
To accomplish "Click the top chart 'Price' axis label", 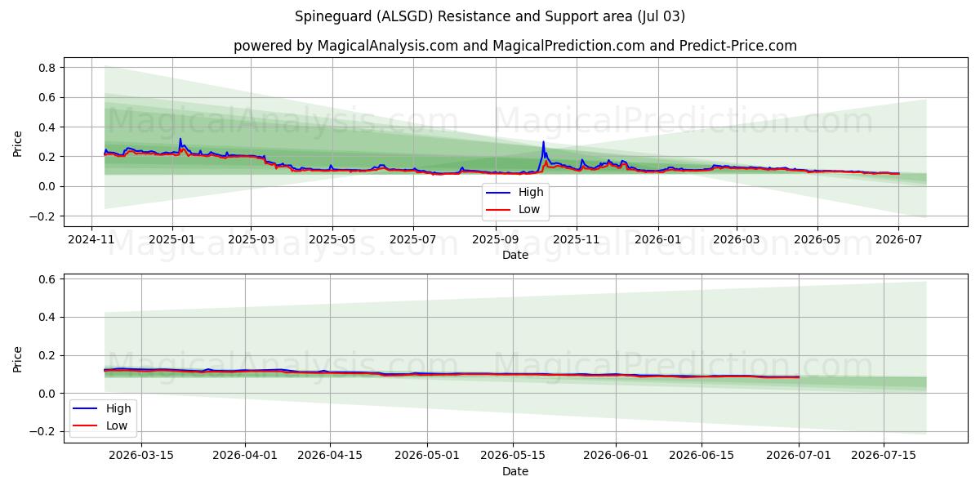I will (18, 142).
